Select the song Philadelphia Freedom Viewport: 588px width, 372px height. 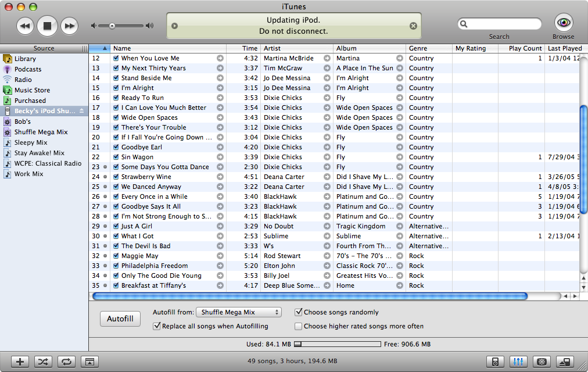(155, 266)
